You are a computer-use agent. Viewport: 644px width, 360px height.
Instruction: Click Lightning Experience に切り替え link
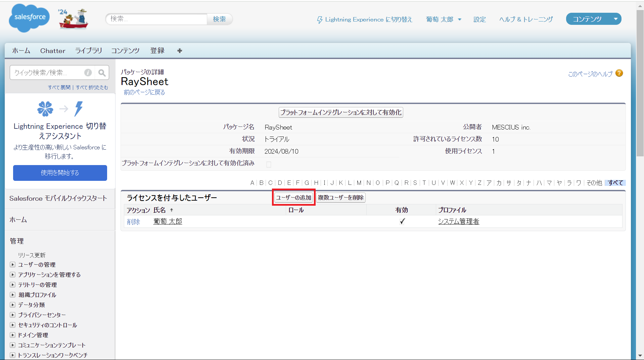click(x=369, y=19)
